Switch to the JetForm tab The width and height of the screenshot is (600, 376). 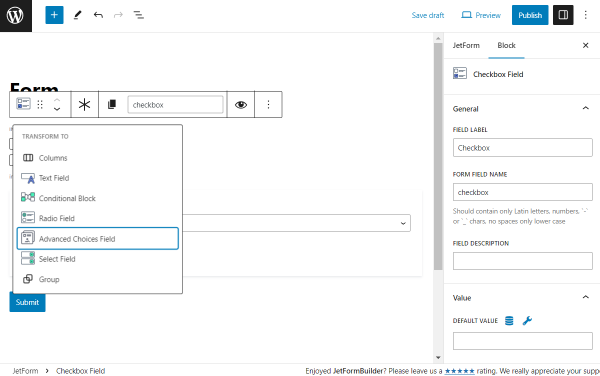coord(466,46)
